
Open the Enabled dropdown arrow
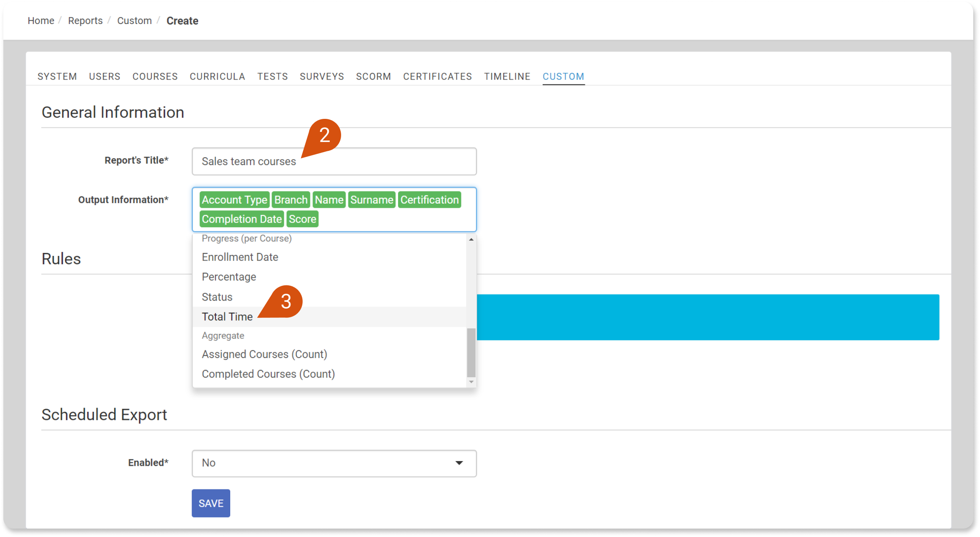coord(459,463)
